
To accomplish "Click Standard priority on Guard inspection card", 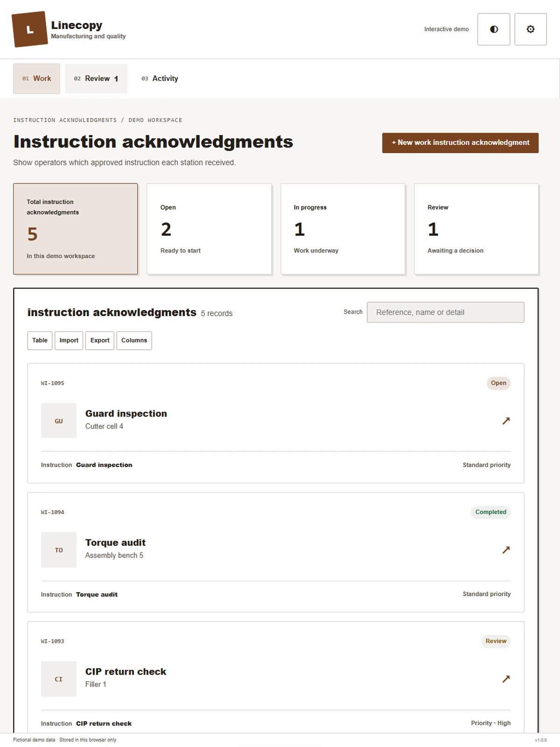I will pos(487,465).
